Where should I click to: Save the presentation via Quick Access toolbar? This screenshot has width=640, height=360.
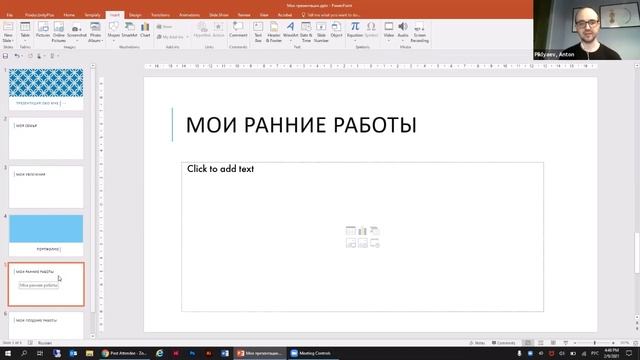(x=6, y=56)
